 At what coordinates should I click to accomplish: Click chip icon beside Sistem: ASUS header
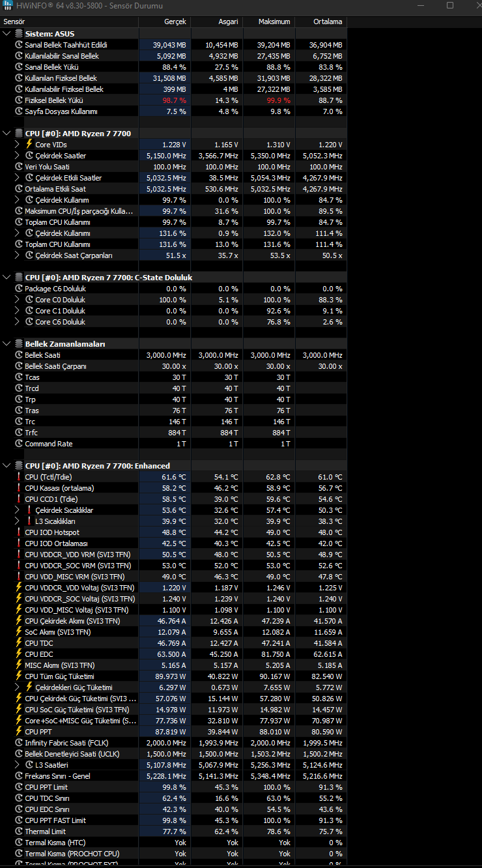click(x=18, y=34)
